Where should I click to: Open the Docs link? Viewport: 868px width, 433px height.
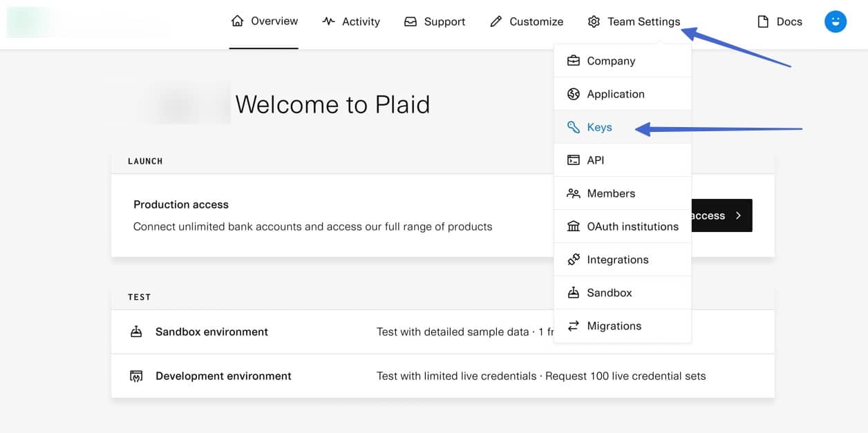(780, 21)
